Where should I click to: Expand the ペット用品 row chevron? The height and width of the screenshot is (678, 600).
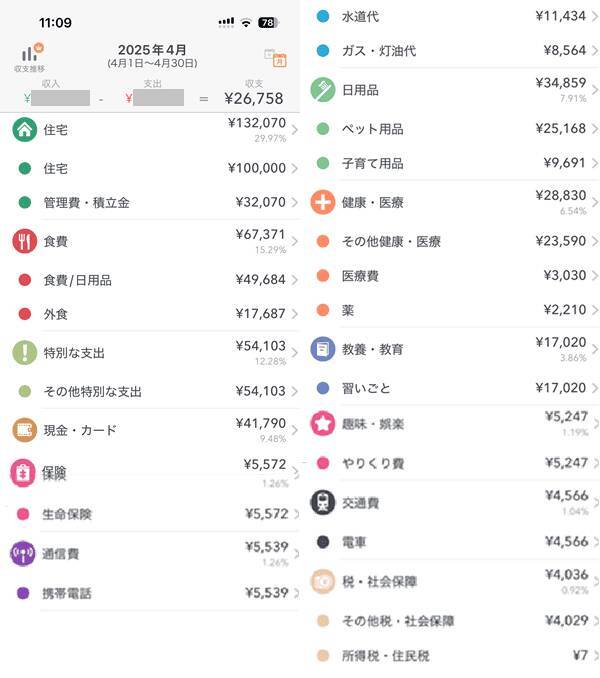(594, 129)
